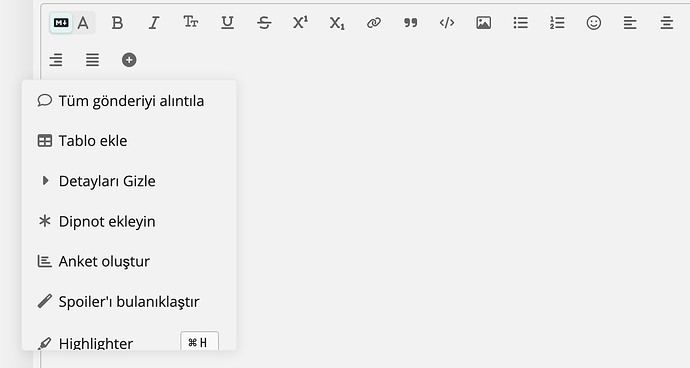Select Highlighter menu option
690x368 pixels.
(129, 342)
